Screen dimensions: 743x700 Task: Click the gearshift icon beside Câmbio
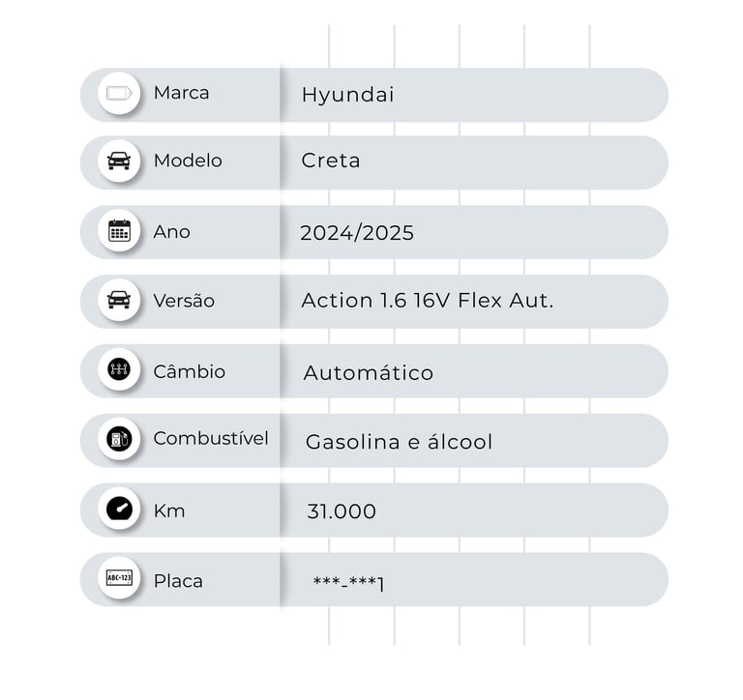coord(119,370)
